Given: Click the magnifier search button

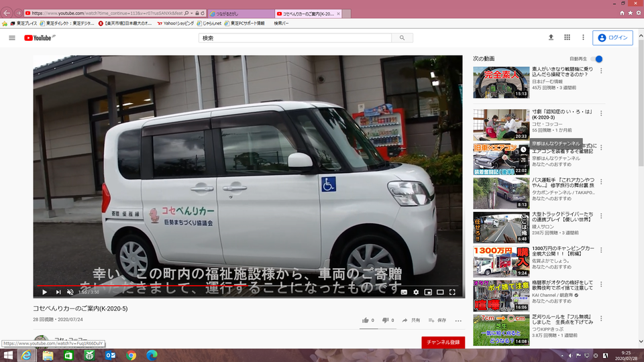Looking at the screenshot, I should point(402,38).
